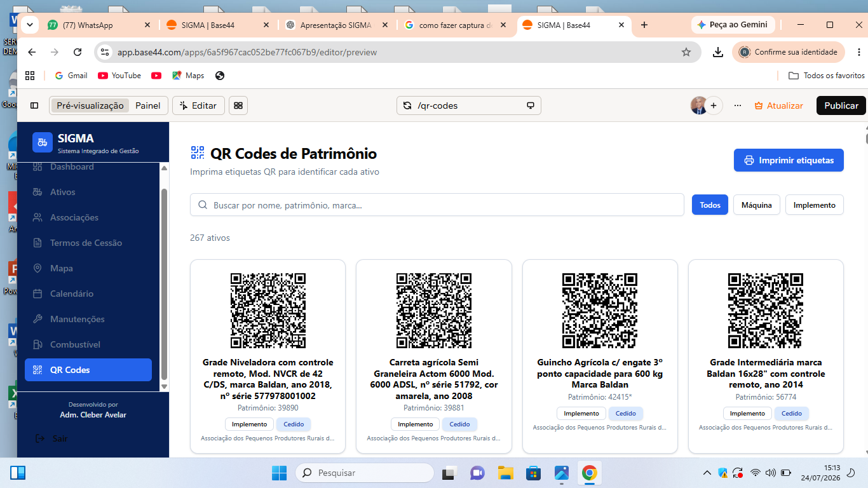This screenshot has width=868, height=488.
Task: Bookmark this page with the star icon
Action: point(686,52)
